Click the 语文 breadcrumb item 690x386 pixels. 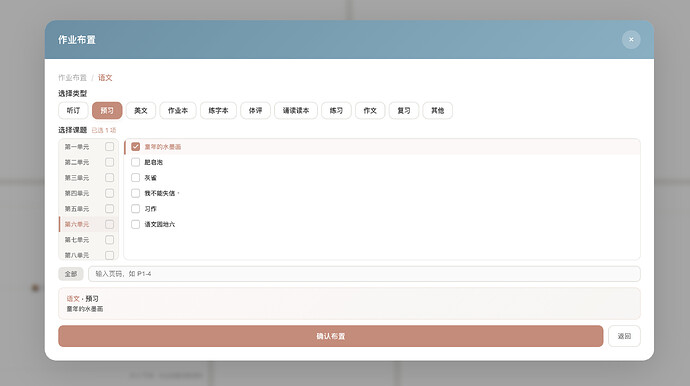(x=105, y=78)
